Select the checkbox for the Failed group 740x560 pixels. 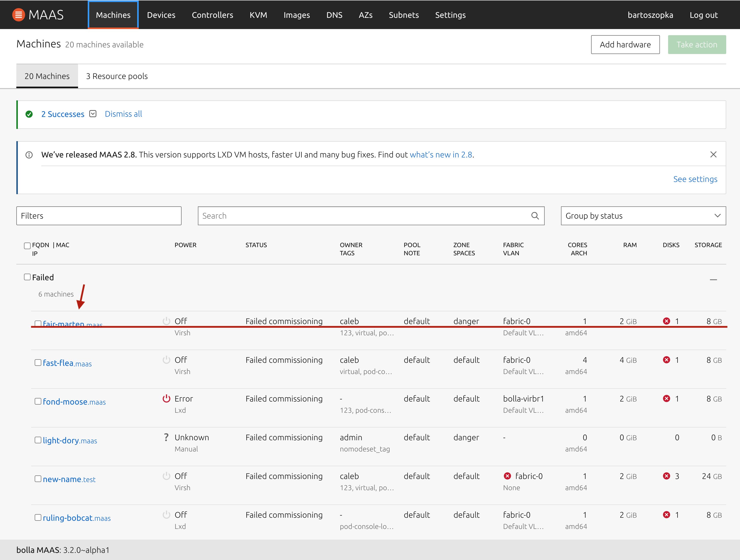coord(27,277)
